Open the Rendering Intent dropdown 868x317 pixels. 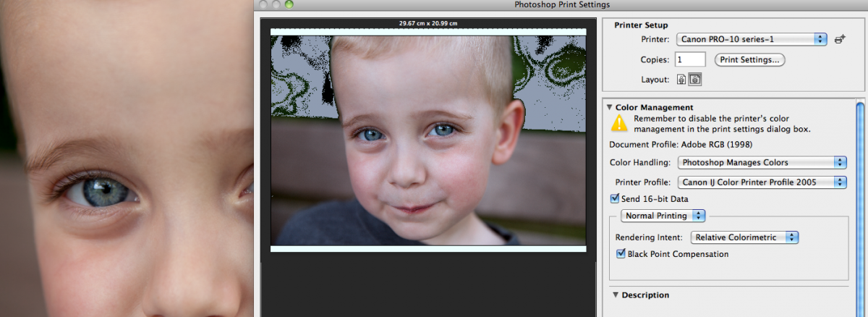click(744, 237)
